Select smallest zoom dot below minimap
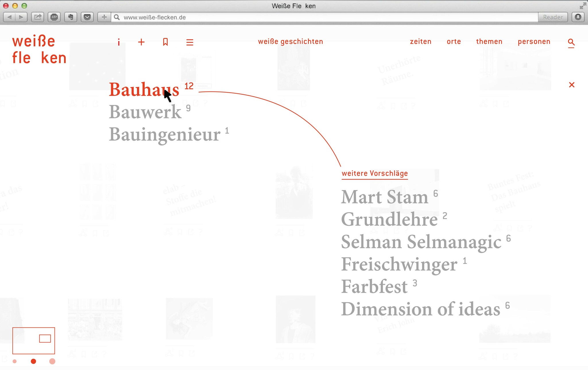The image size is (588, 370). 15,361
